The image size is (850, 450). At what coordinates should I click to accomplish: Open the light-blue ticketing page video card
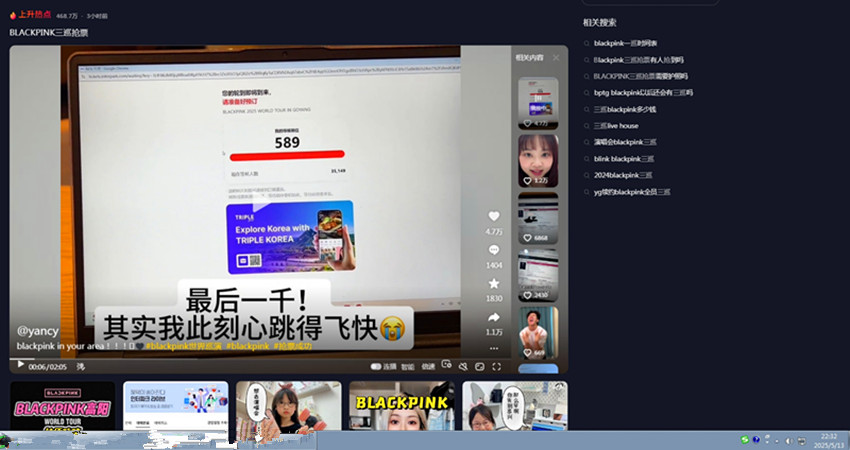[176, 406]
